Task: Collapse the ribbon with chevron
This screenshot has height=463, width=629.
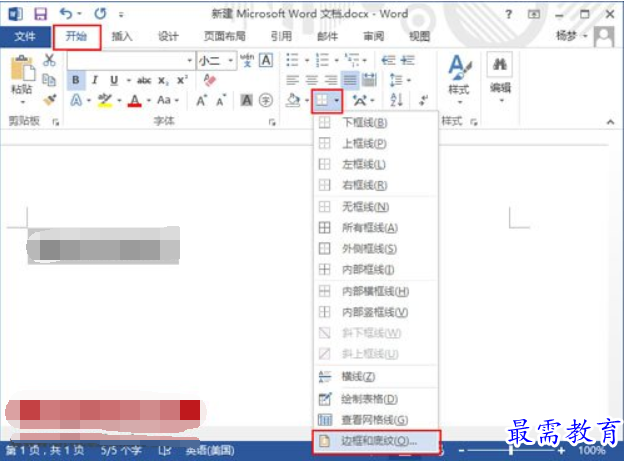Action: point(610,122)
